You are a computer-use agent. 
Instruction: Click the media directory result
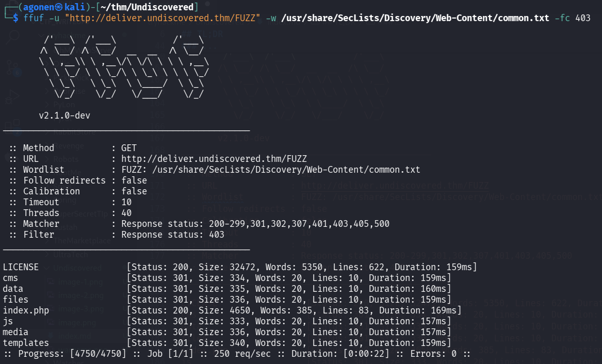[15, 332]
